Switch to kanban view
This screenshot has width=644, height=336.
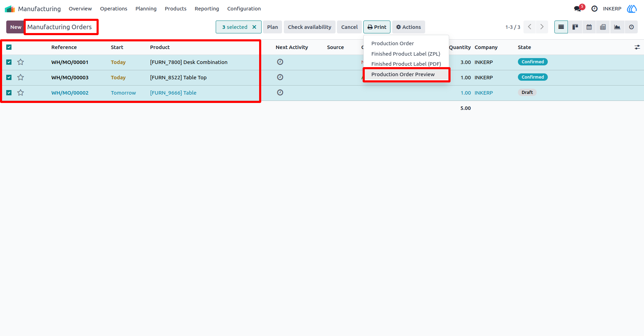click(575, 27)
